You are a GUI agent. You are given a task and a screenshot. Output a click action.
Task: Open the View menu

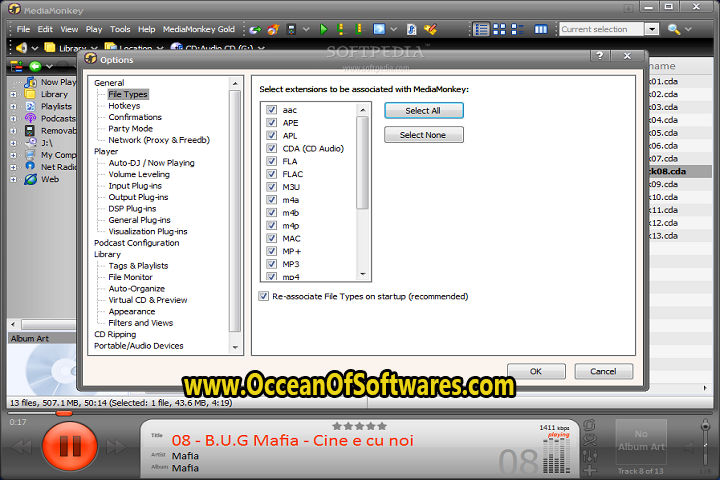pos(69,29)
